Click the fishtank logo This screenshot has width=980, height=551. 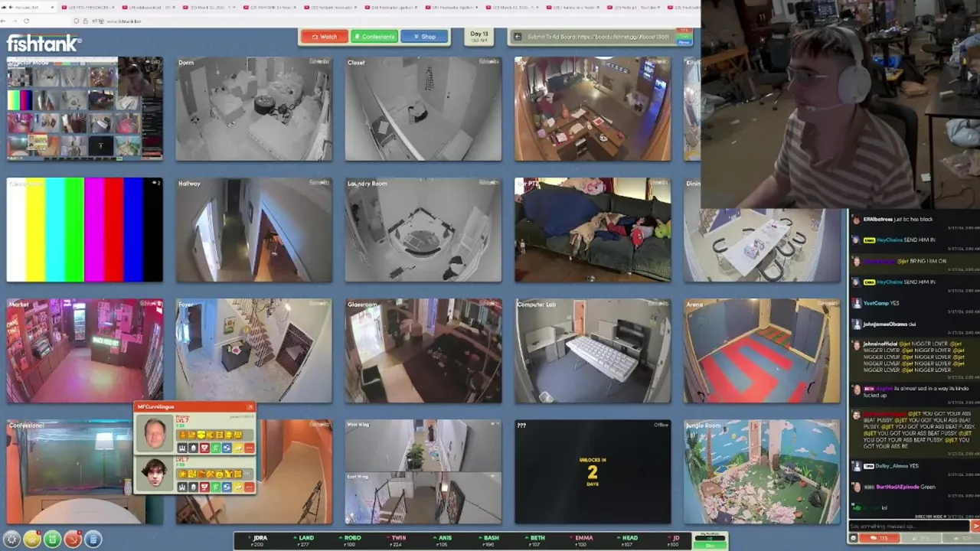click(44, 43)
